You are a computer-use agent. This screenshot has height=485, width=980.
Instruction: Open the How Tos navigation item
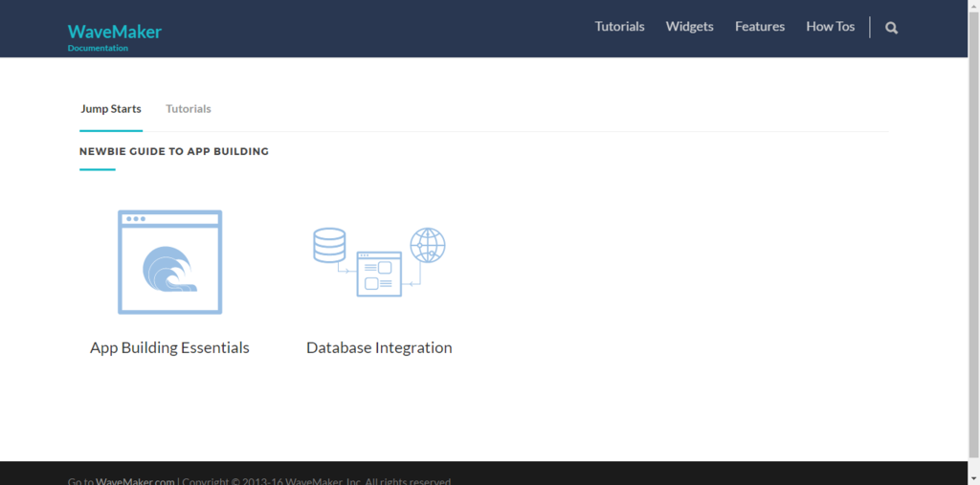(x=831, y=26)
